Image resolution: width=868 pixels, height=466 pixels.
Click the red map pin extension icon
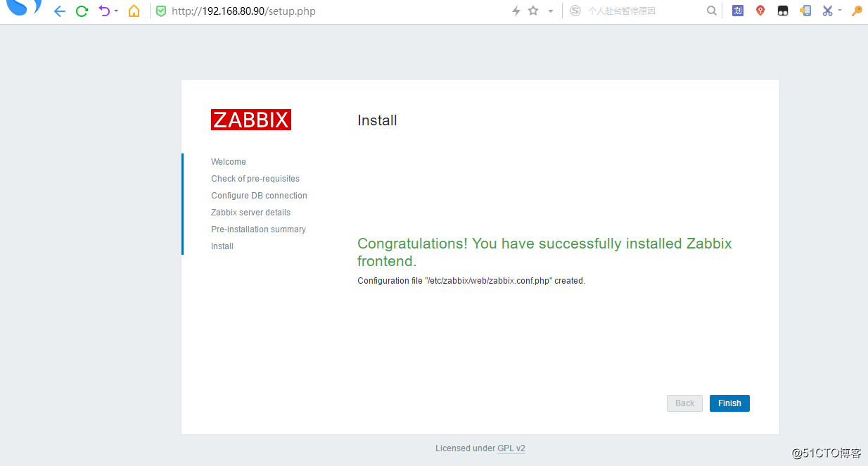point(760,11)
